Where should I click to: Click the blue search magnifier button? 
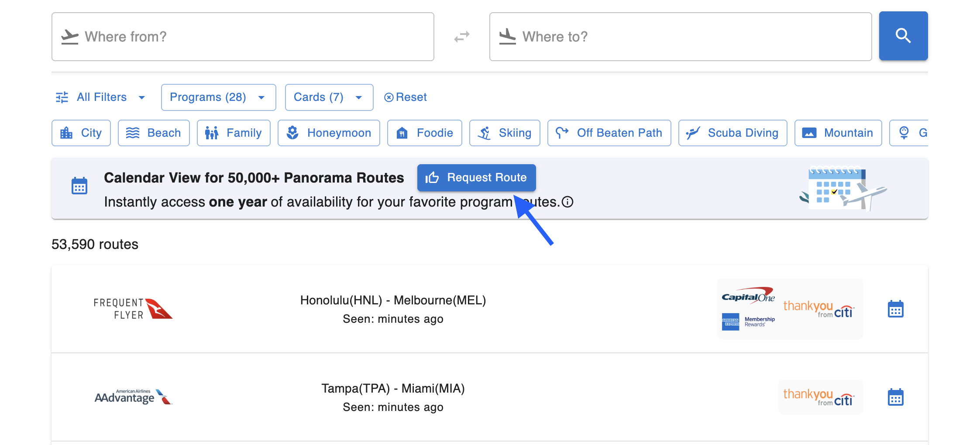click(903, 36)
